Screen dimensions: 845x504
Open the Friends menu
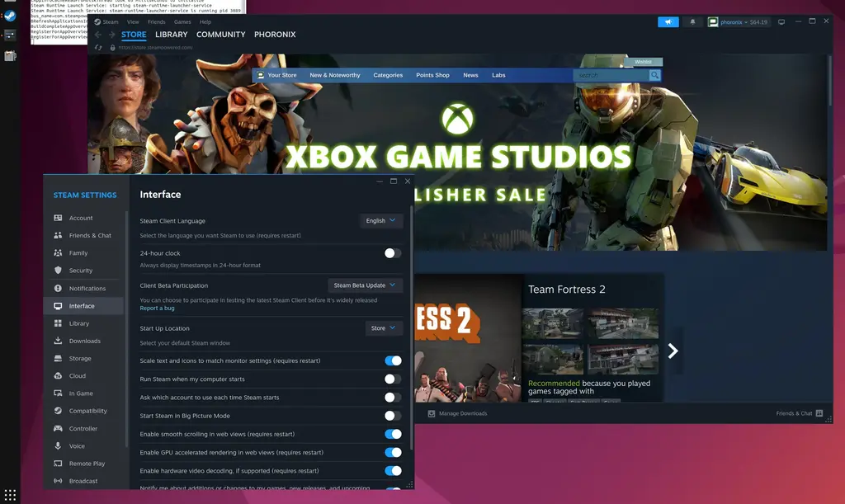pyautogui.click(x=156, y=22)
